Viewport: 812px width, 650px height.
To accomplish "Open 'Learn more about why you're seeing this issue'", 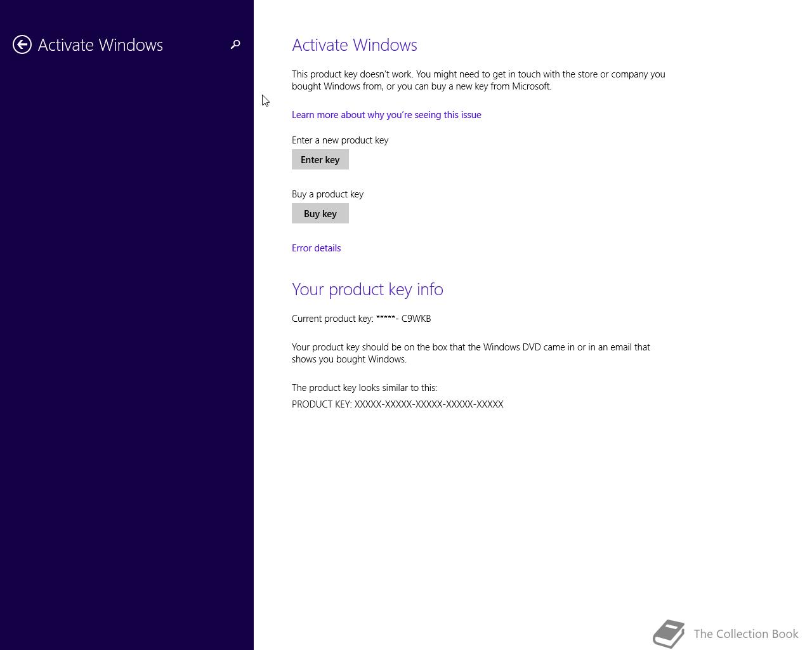I will tap(386, 115).
